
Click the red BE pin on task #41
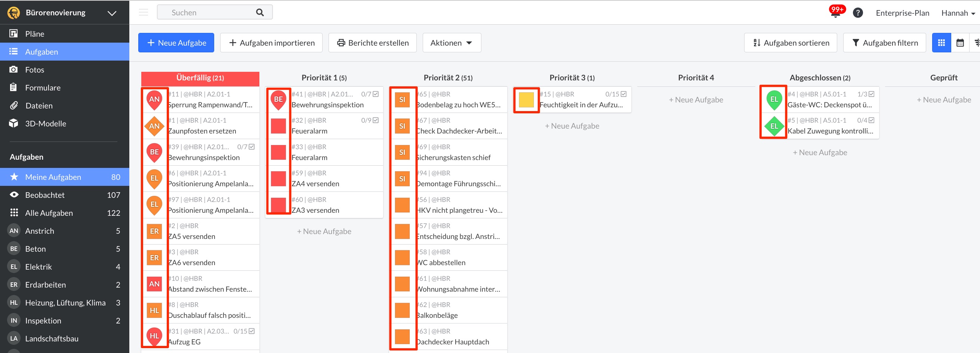[x=278, y=100]
